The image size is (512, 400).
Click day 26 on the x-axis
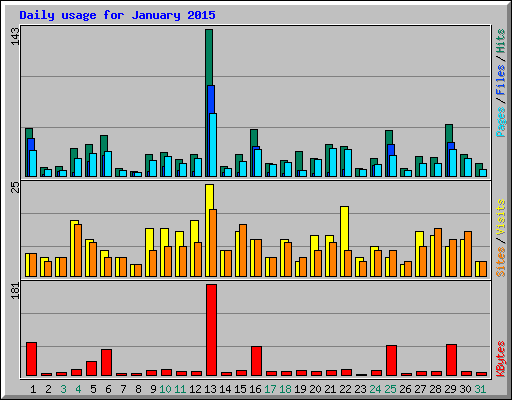coord(405,389)
